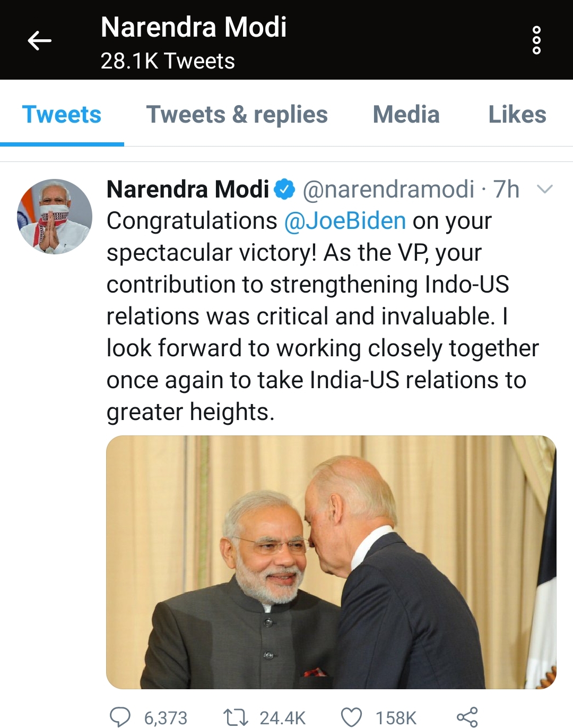Viewport: 573px width, 728px height.
Task: Tap the back arrow icon
Action: tap(40, 40)
